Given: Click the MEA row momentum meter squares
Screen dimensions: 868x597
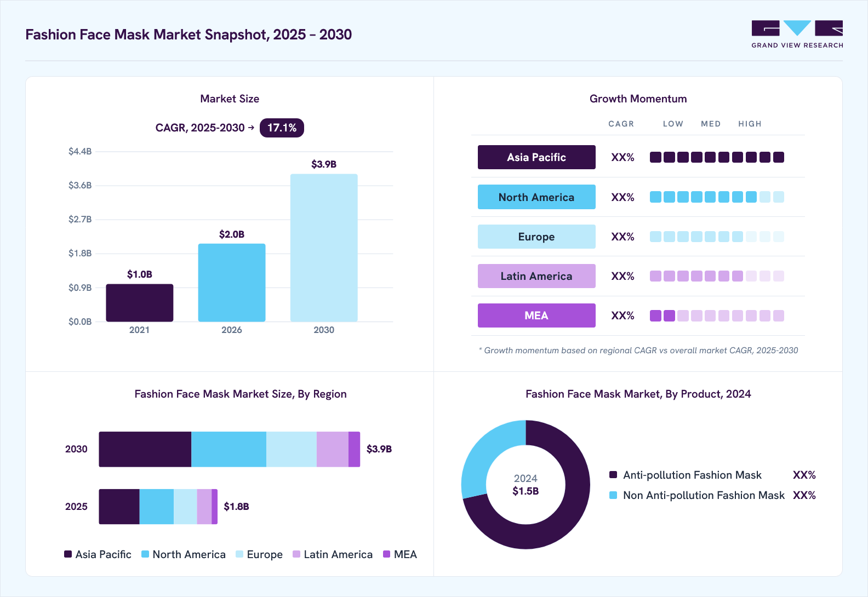Looking at the screenshot, I should 717,315.
